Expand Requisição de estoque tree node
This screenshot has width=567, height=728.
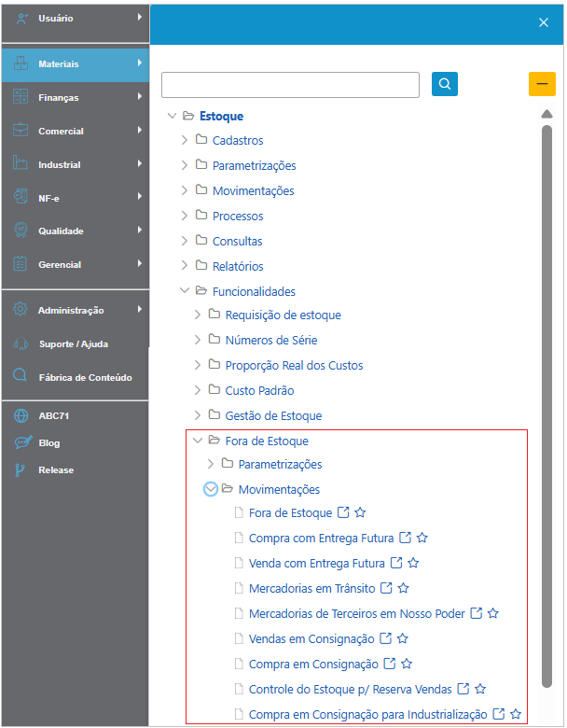point(197,315)
